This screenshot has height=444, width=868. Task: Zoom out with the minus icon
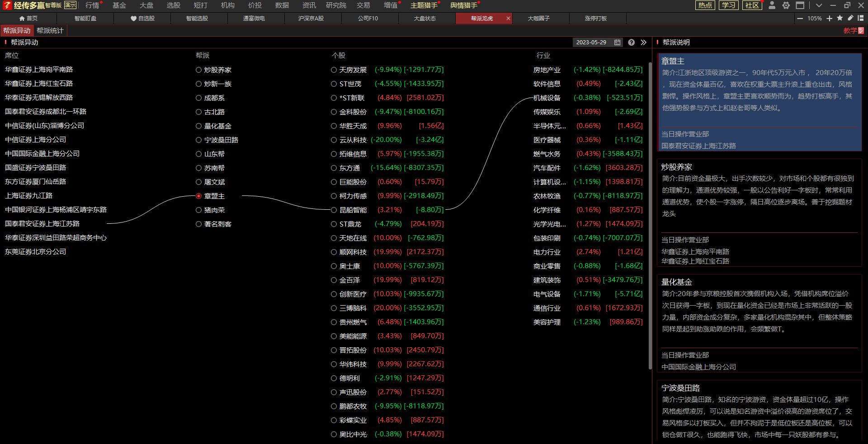[x=800, y=19]
